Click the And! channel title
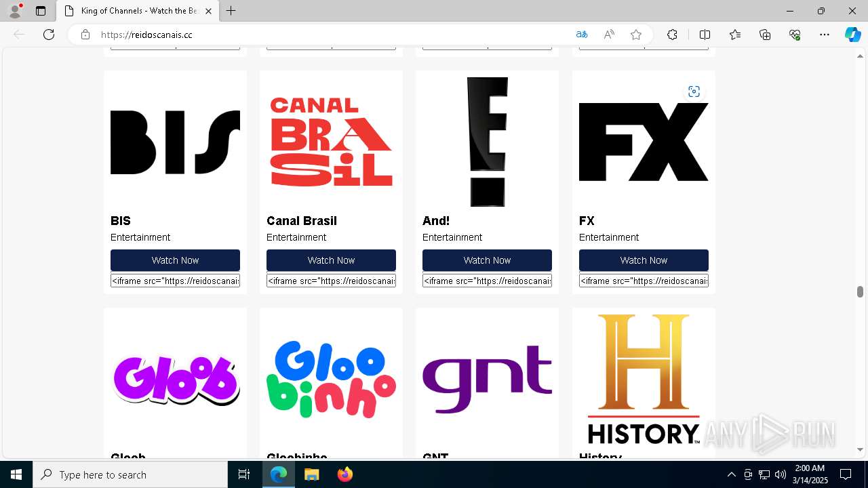868x488 pixels. tap(436, 221)
